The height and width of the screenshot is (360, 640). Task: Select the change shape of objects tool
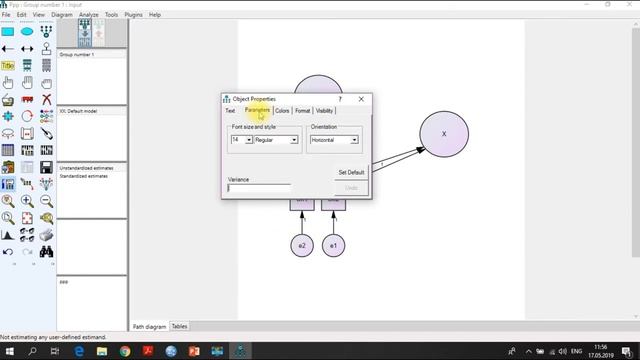(8, 116)
